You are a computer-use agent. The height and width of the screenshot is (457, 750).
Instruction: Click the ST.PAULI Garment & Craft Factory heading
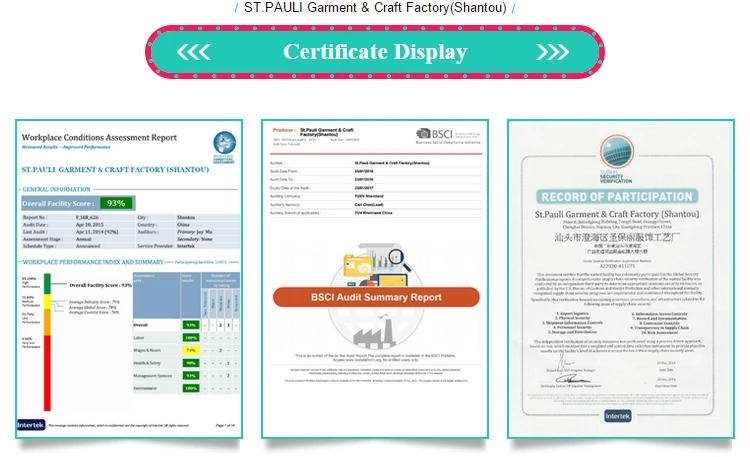375,7
